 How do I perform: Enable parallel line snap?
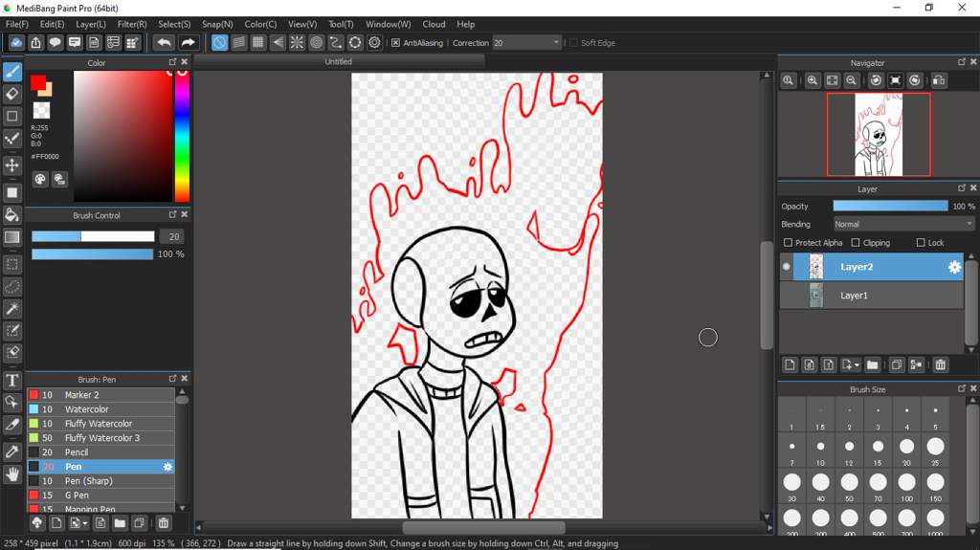pyautogui.click(x=238, y=42)
